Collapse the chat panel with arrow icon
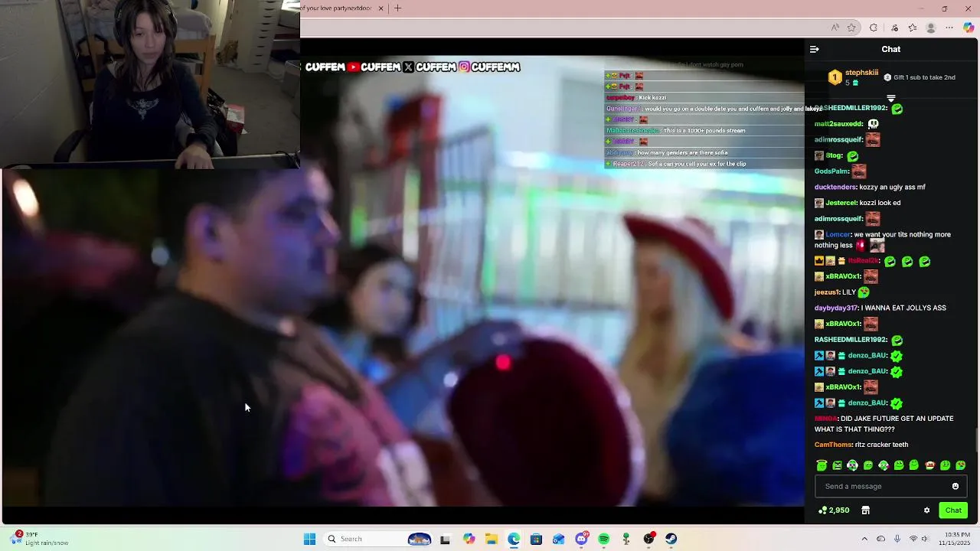The width and height of the screenshot is (980, 551). pos(815,49)
